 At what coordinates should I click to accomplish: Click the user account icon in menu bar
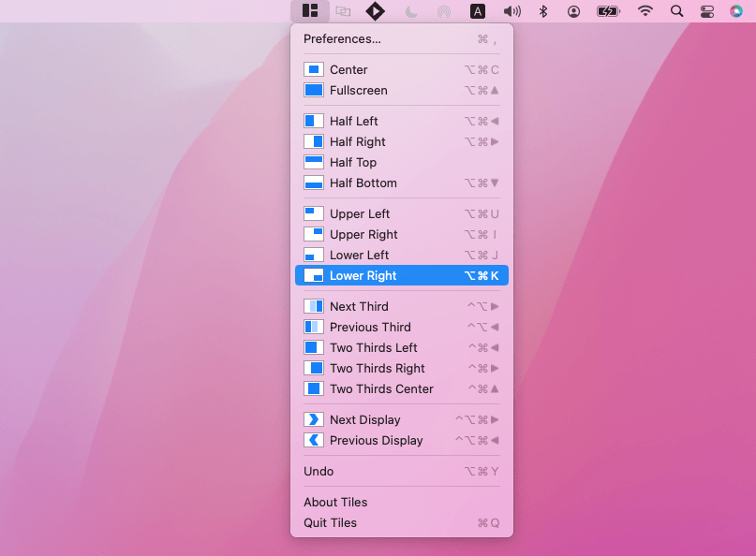click(x=573, y=11)
